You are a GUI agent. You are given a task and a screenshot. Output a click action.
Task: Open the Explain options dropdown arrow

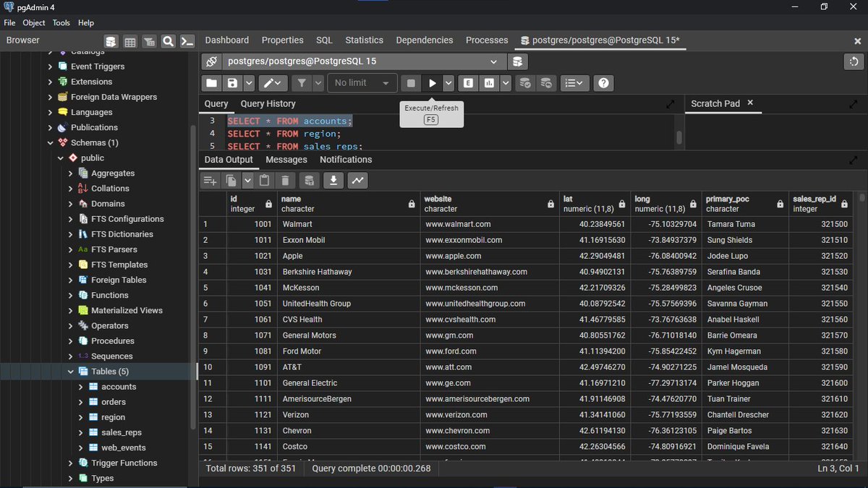tap(506, 83)
